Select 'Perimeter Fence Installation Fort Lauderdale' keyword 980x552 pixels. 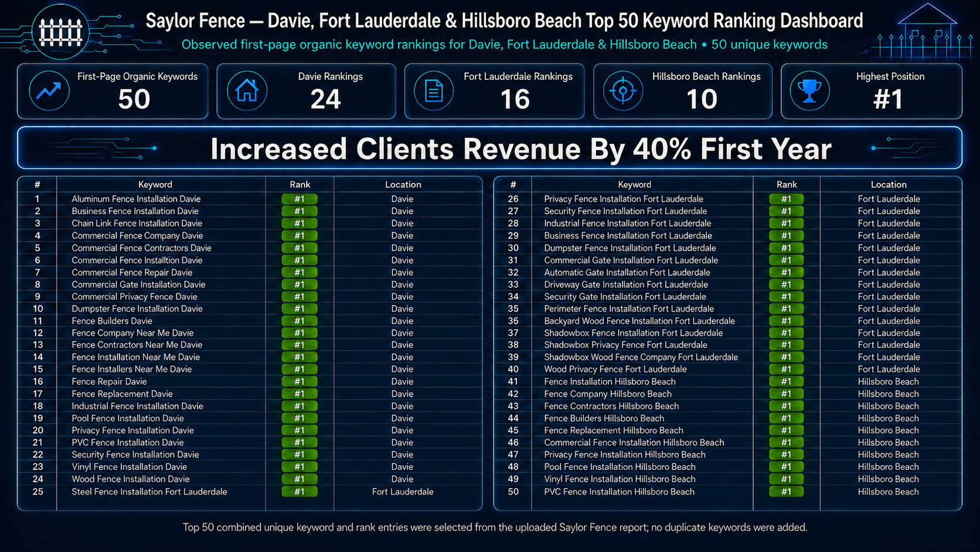[x=629, y=309]
